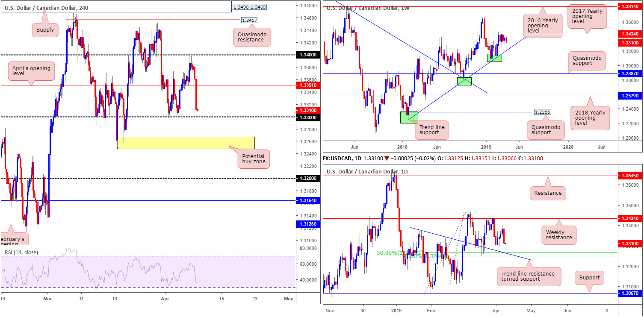Select the Trend line support callout

pos(432,130)
